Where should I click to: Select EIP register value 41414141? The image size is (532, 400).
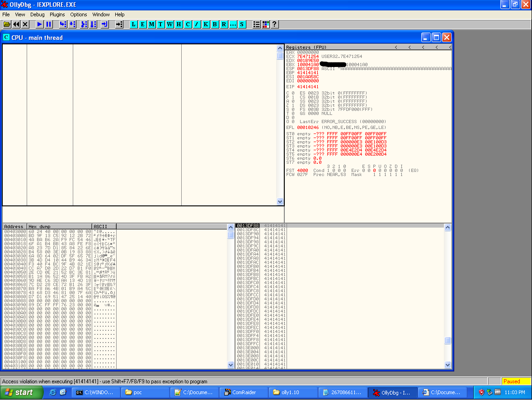308,87
